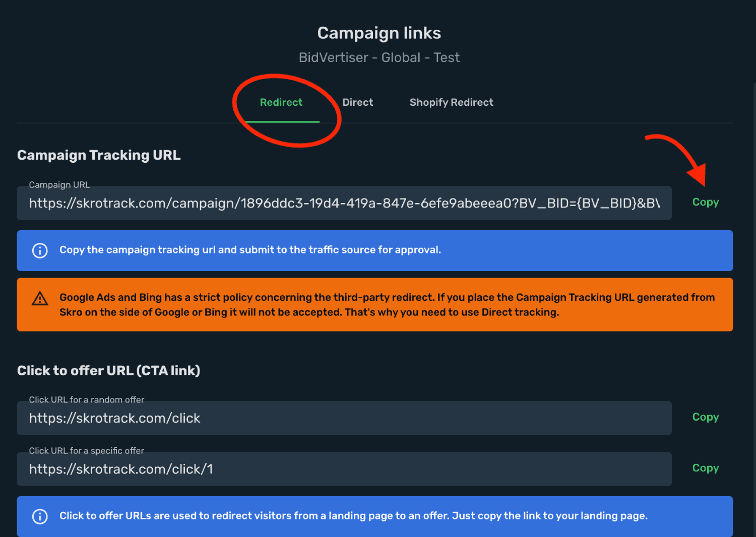
Task: Click 'Click URL for a specific offer' label
Action: click(x=87, y=450)
